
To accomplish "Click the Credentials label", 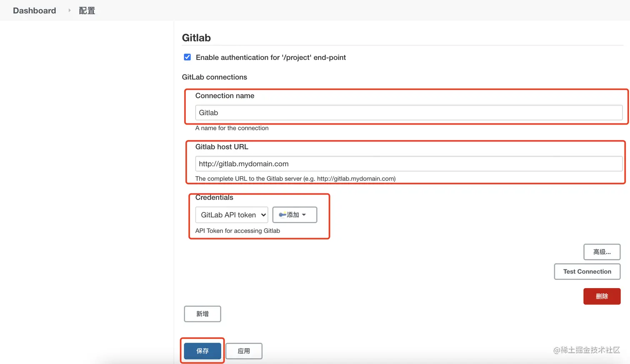I will tap(214, 197).
